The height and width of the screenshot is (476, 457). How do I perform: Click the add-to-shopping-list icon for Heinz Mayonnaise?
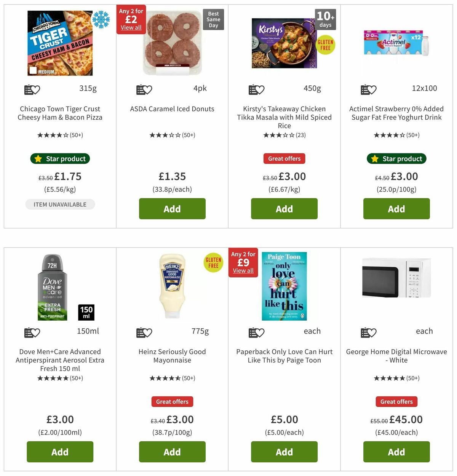pyautogui.click(x=144, y=332)
